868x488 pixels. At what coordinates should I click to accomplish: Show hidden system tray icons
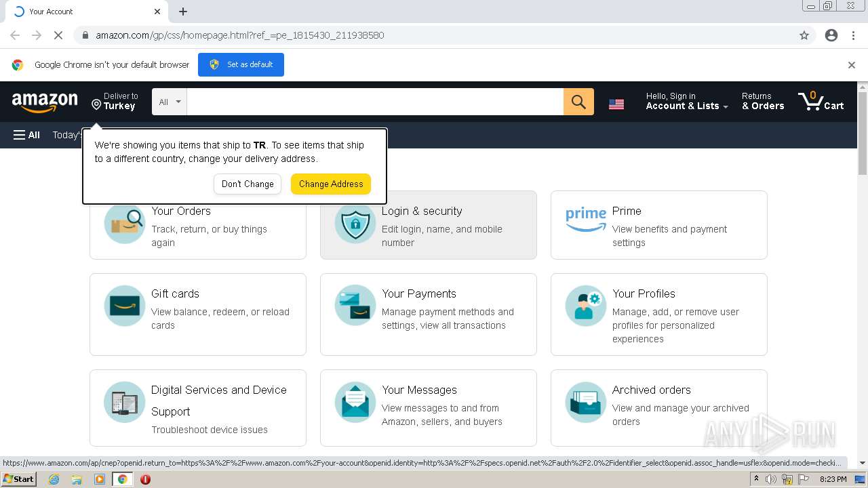(x=756, y=479)
